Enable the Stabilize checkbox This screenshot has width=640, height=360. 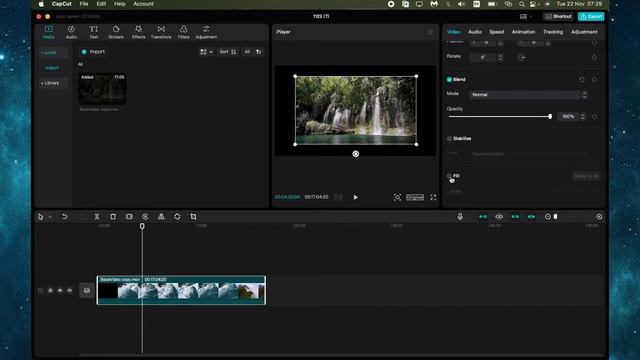pyautogui.click(x=449, y=139)
